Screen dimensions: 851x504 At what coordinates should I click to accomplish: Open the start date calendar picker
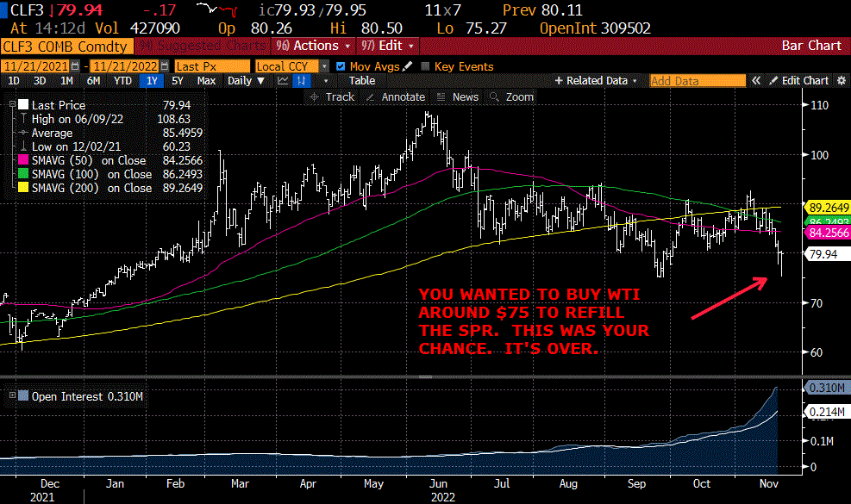point(75,66)
